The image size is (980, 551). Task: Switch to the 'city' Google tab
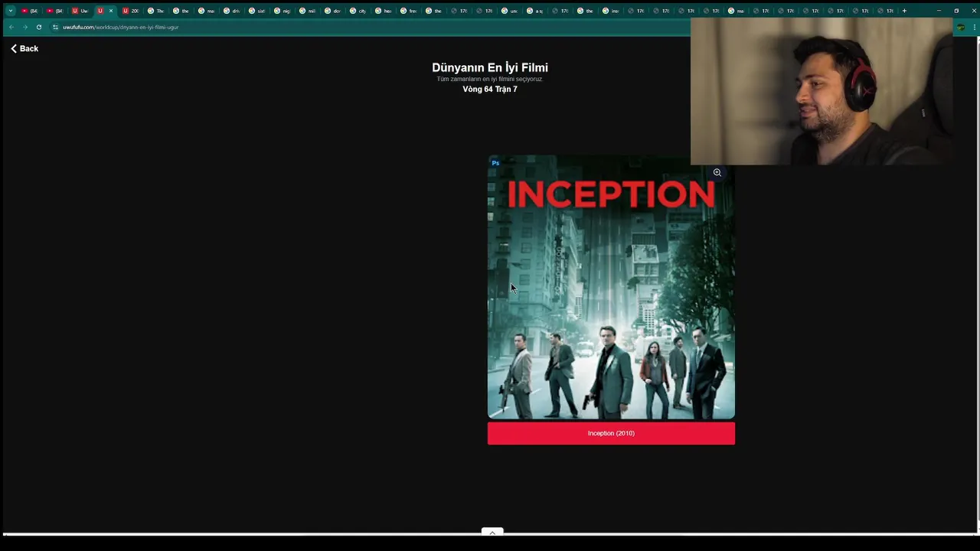click(358, 11)
